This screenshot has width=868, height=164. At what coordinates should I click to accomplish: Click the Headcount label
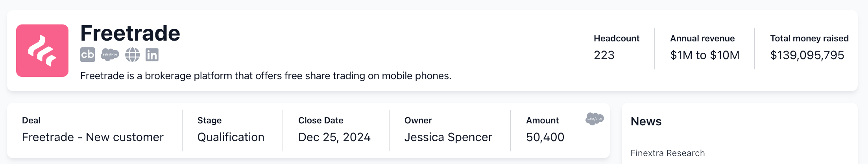(x=616, y=38)
